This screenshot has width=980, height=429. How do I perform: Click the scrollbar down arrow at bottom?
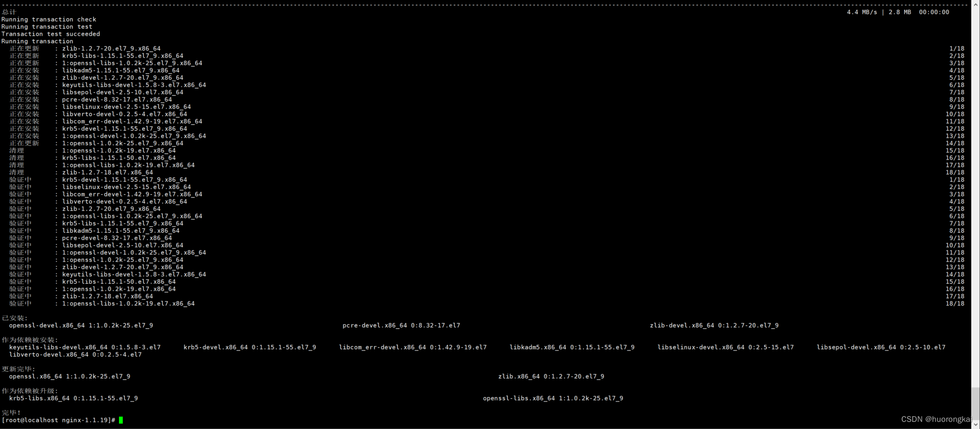point(975,424)
